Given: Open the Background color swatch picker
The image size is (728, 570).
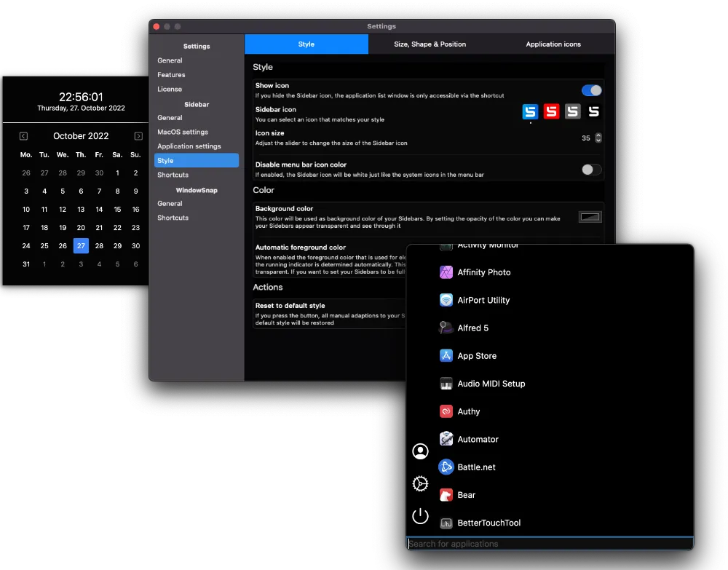Looking at the screenshot, I should tap(590, 216).
